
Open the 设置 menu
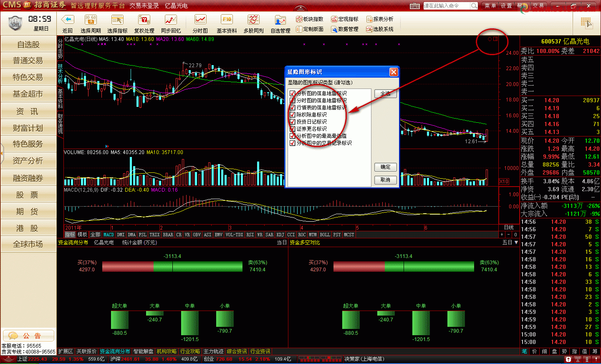[506, 6]
